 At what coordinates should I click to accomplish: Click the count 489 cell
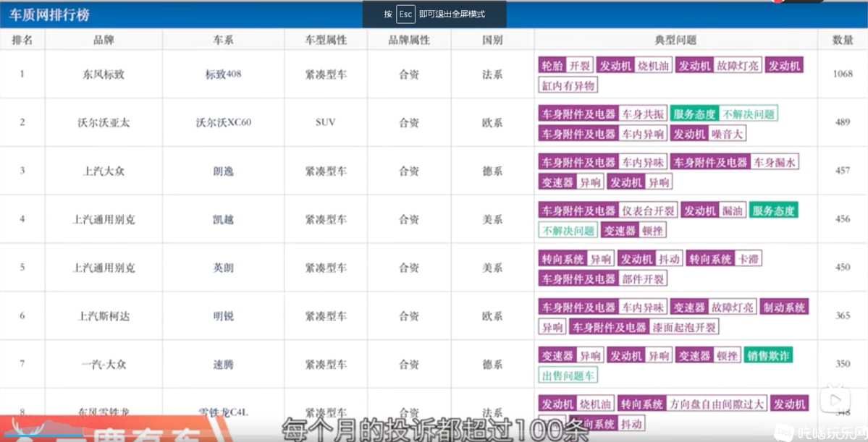[843, 122]
